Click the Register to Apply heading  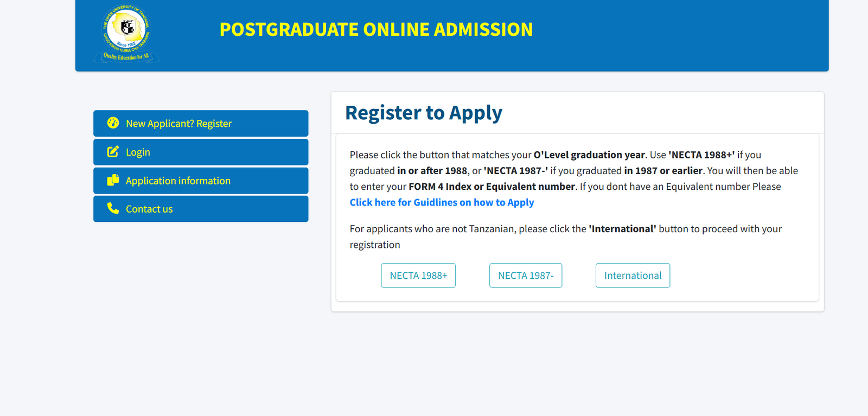424,113
